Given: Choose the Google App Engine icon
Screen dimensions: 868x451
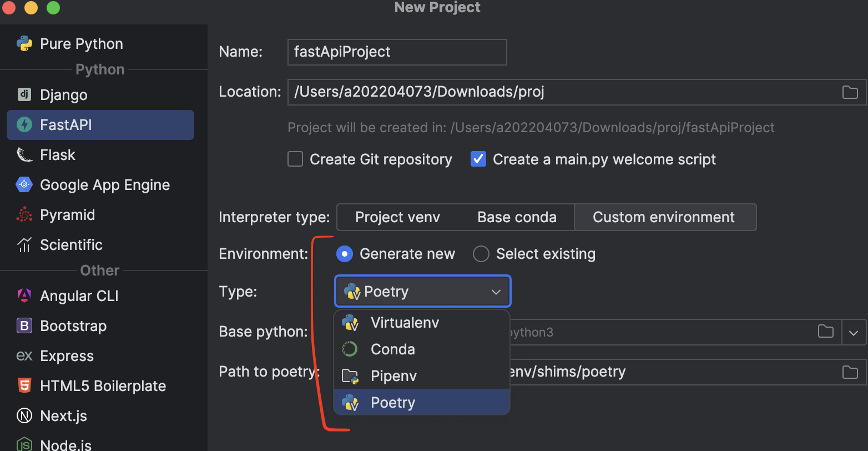Looking at the screenshot, I should click(24, 184).
